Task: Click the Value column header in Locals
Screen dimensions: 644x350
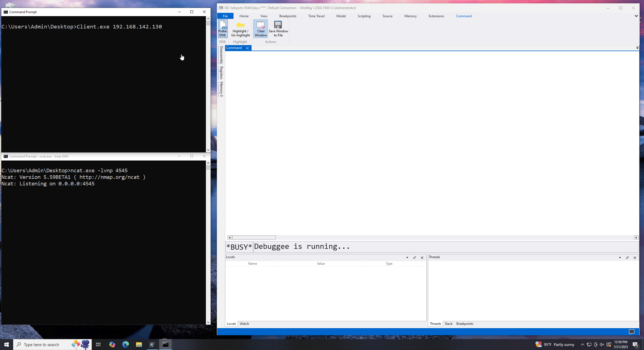Action: [321, 264]
